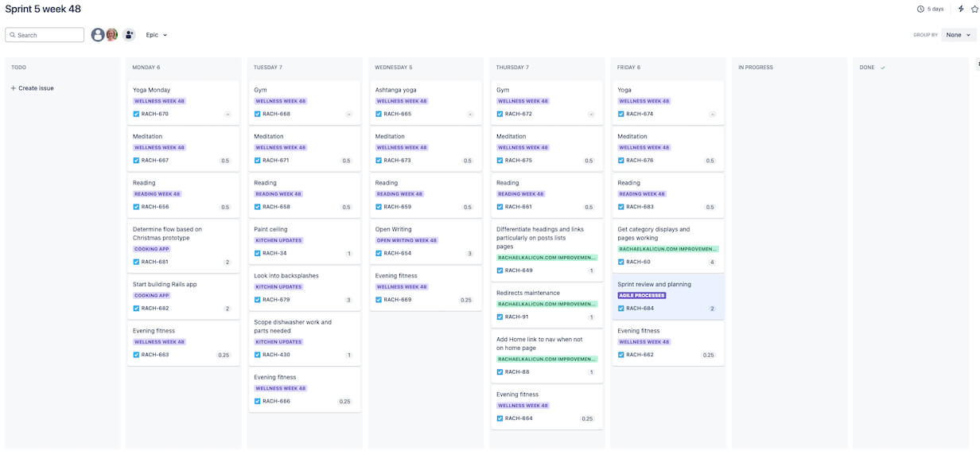The image size is (980, 455).
Task: Click the clock icon showing 5 days
Action: [x=920, y=10]
